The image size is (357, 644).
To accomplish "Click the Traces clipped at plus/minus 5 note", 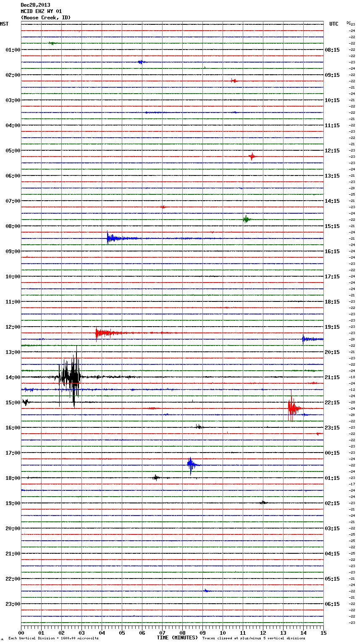I will [x=254, y=639].
